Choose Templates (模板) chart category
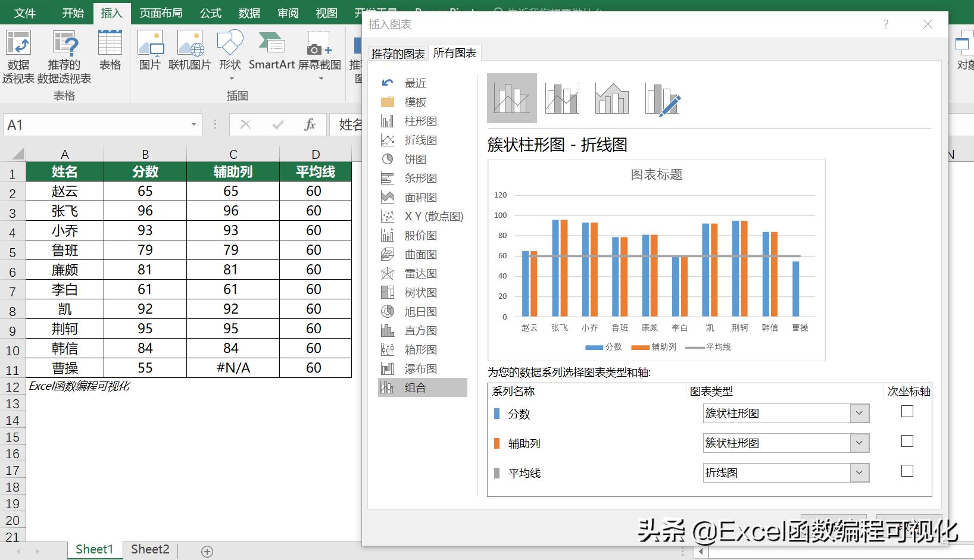974x560 pixels. (423, 102)
